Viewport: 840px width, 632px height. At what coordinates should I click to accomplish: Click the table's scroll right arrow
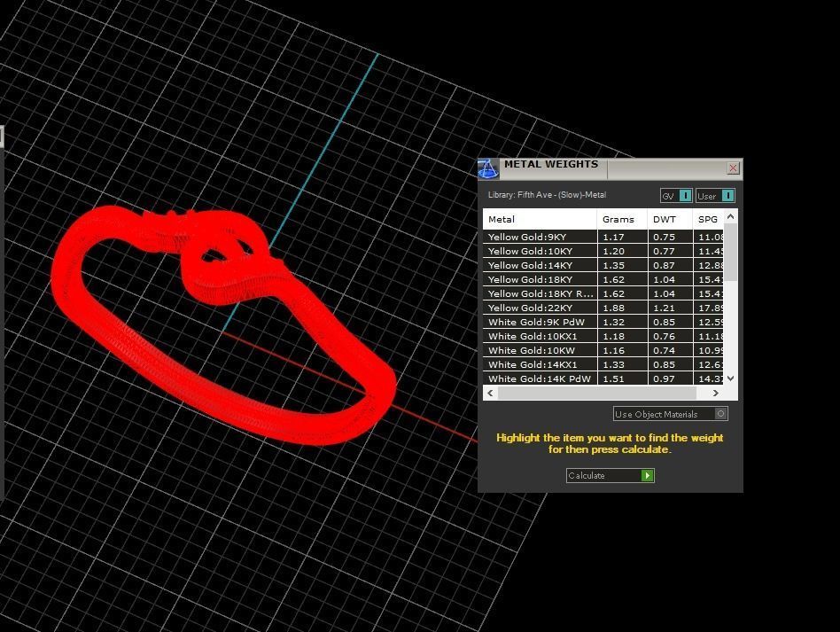point(716,393)
